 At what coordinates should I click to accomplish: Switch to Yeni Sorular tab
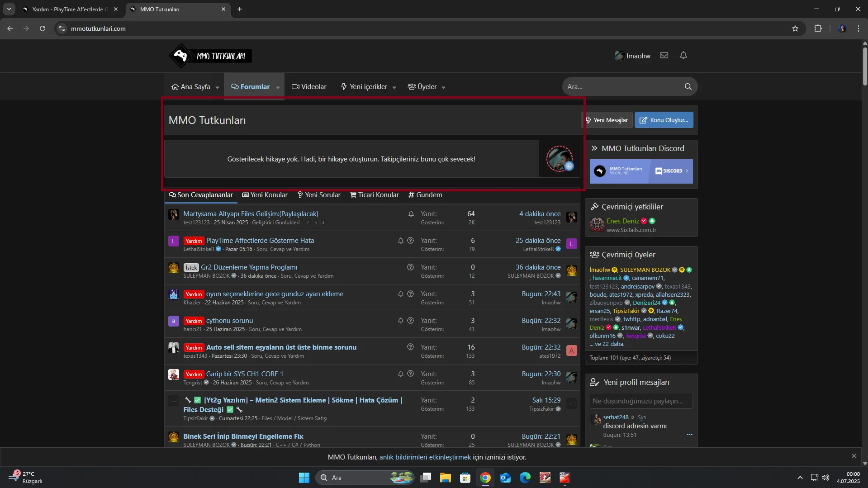click(x=319, y=195)
